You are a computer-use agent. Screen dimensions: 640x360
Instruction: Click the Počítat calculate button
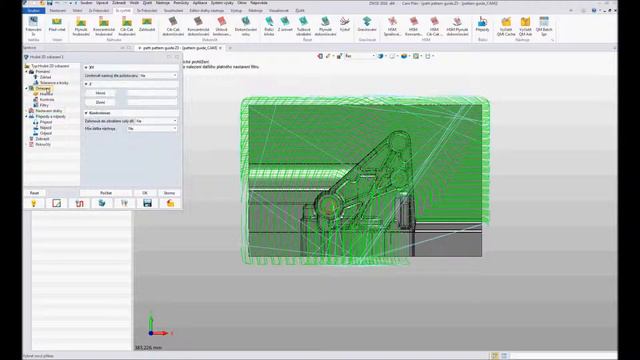(x=106, y=193)
